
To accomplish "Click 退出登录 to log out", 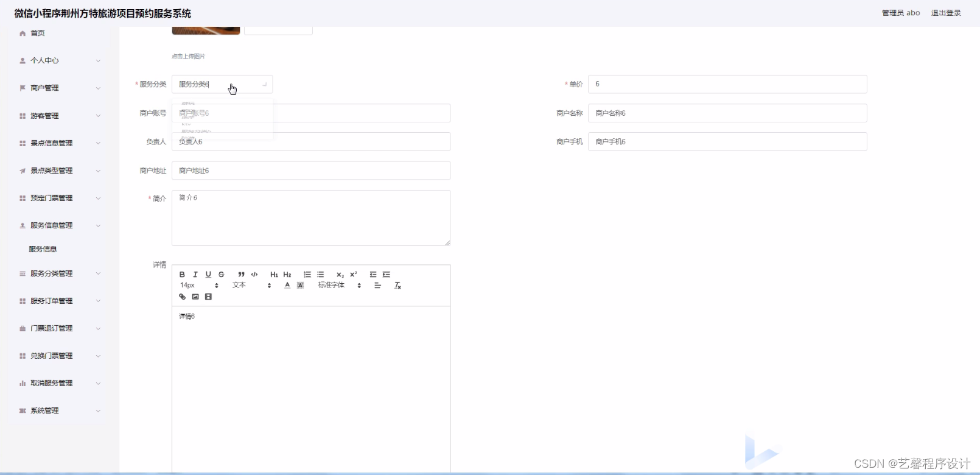I will (x=946, y=13).
